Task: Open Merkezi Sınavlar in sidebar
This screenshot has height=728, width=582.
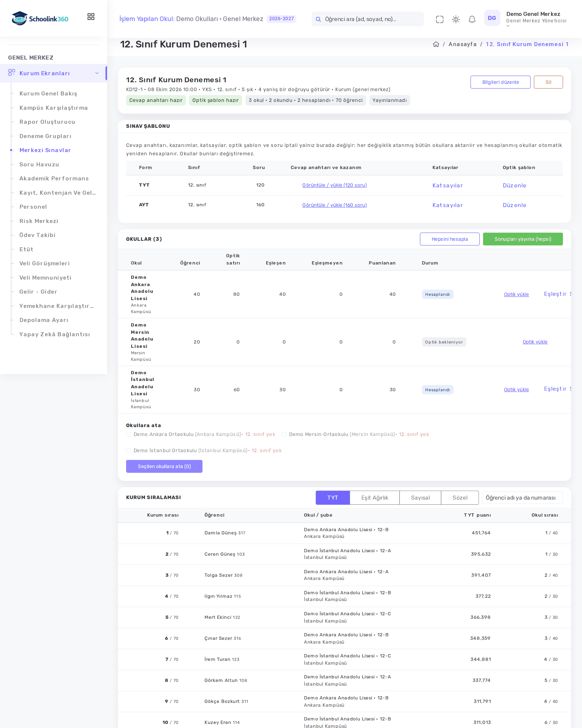Action: point(45,150)
